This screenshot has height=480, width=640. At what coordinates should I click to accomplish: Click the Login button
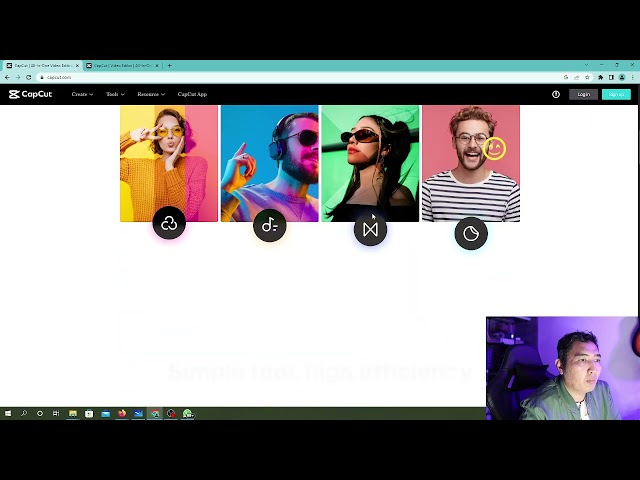583,94
